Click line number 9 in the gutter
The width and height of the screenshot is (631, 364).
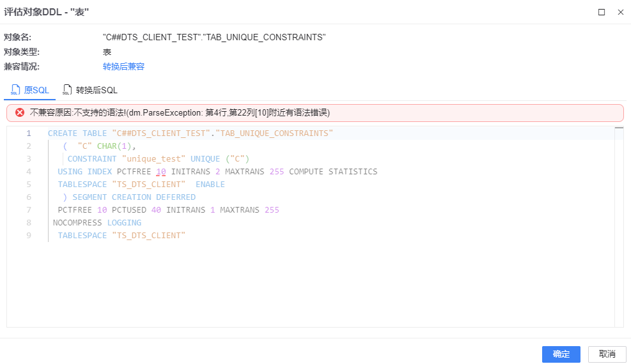[x=29, y=236]
